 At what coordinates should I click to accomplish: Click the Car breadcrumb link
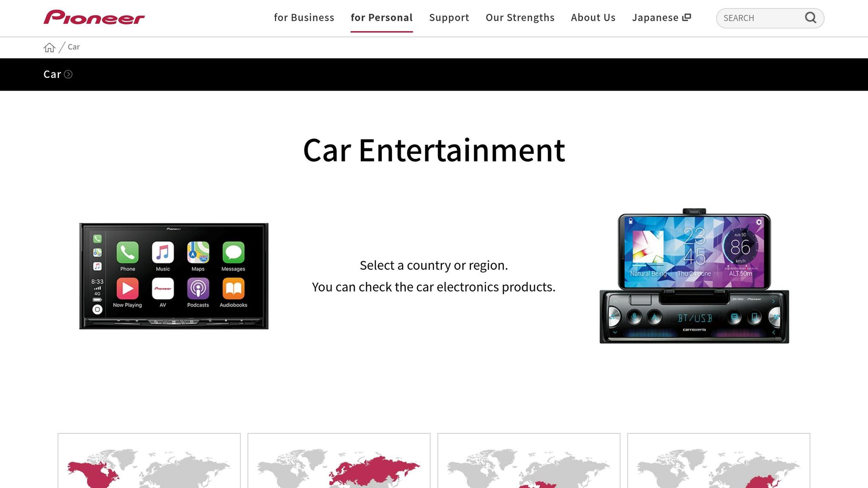pyautogui.click(x=74, y=47)
